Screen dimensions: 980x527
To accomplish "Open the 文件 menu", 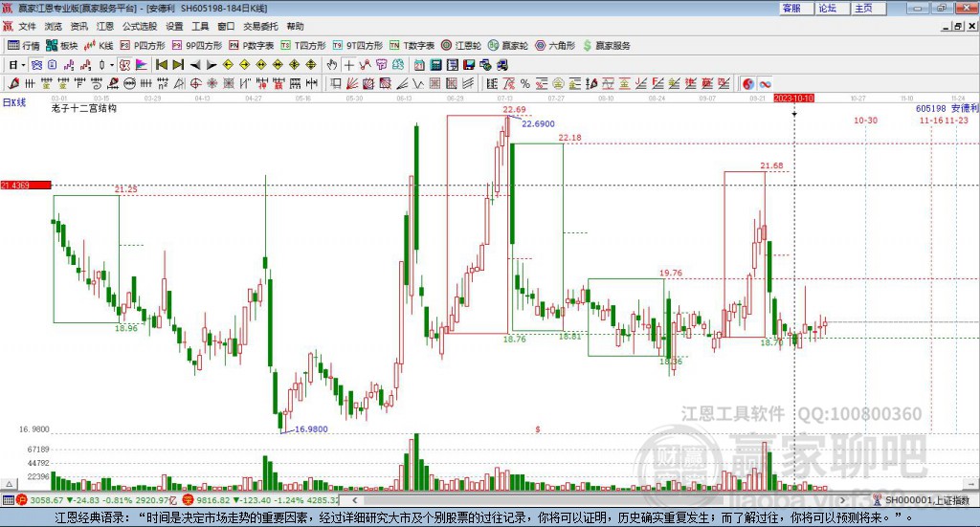I will (x=27, y=26).
